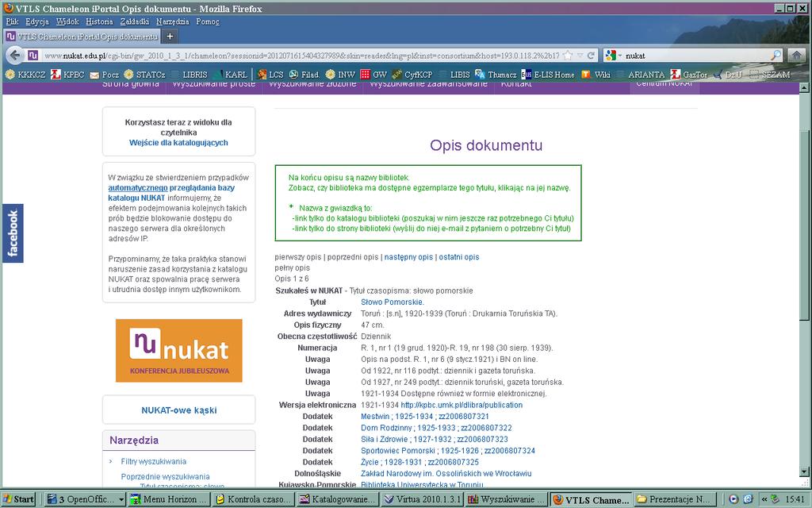Go to Firefox home page icon
The width and height of the screenshot is (812, 508).
pyautogui.click(x=796, y=55)
